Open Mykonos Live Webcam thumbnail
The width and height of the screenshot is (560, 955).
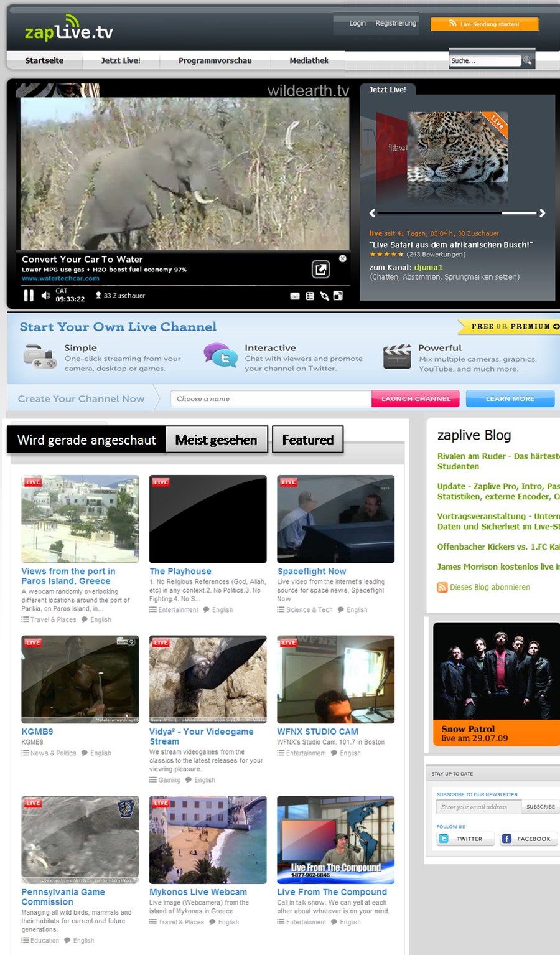click(x=208, y=840)
